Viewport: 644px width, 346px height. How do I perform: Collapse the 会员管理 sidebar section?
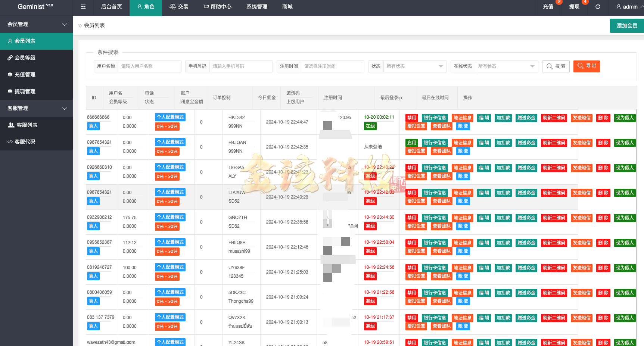coord(36,24)
